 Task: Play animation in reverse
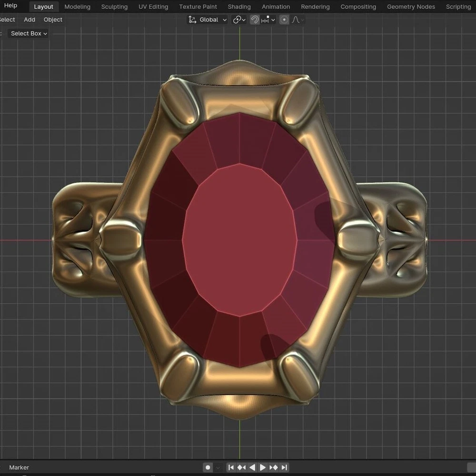(x=252, y=467)
